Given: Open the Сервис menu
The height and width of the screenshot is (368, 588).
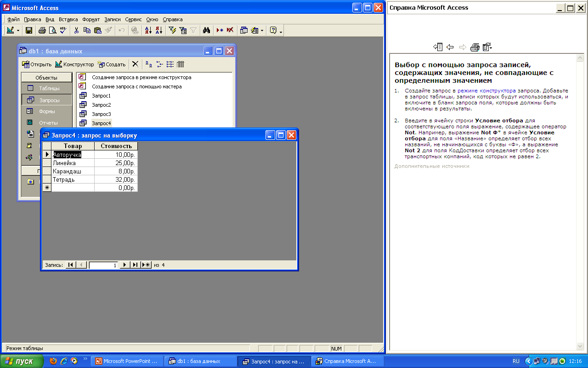Looking at the screenshot, I should click(x=133, y=19).
